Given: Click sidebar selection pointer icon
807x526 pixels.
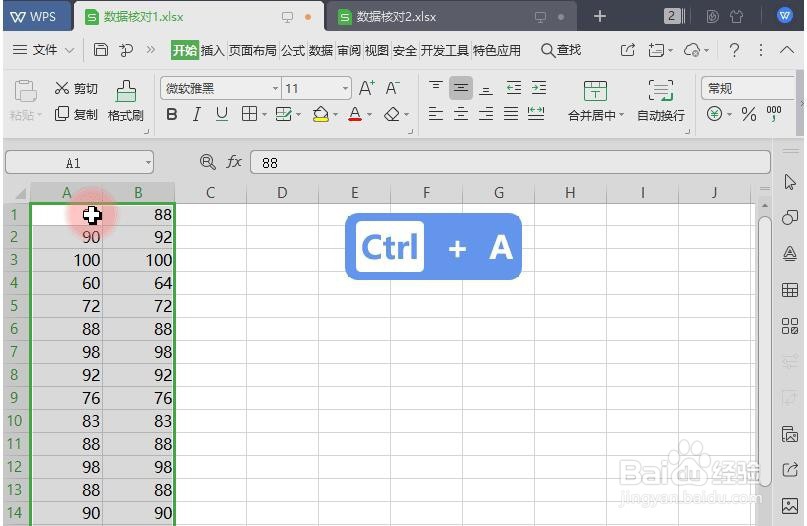Looking at the screenshot, I should point(790,182).
